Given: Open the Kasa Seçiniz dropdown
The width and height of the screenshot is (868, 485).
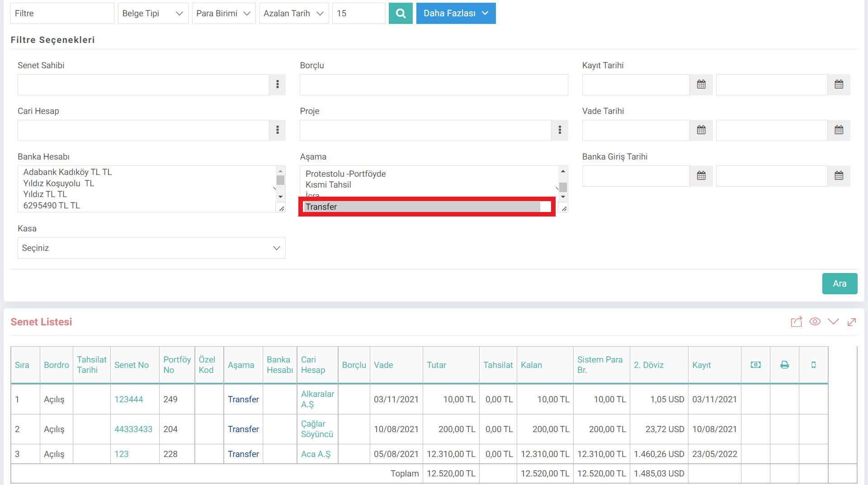Looking at the screenshot, I should point(151,248).
